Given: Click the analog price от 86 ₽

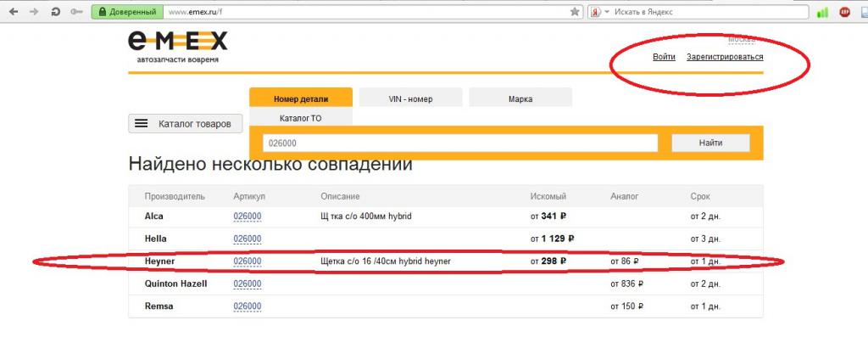Looking at the screenshot, I should pyautogui.click(x=625, y=261).
